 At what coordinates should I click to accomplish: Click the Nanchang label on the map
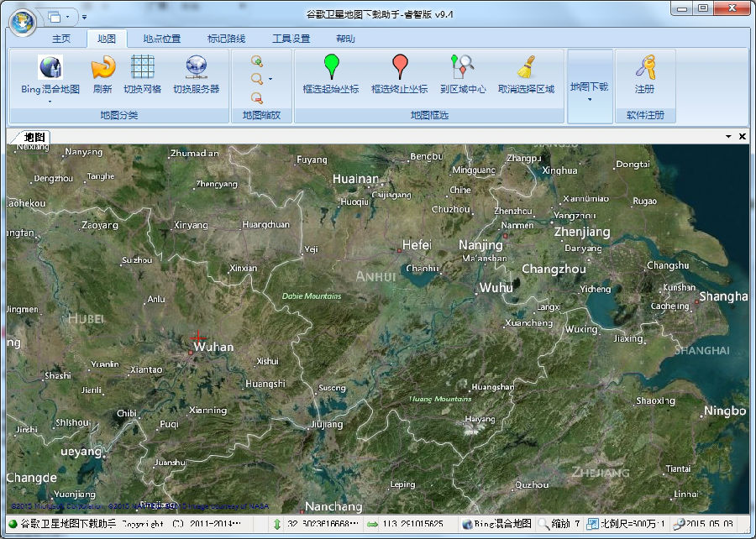333,506
